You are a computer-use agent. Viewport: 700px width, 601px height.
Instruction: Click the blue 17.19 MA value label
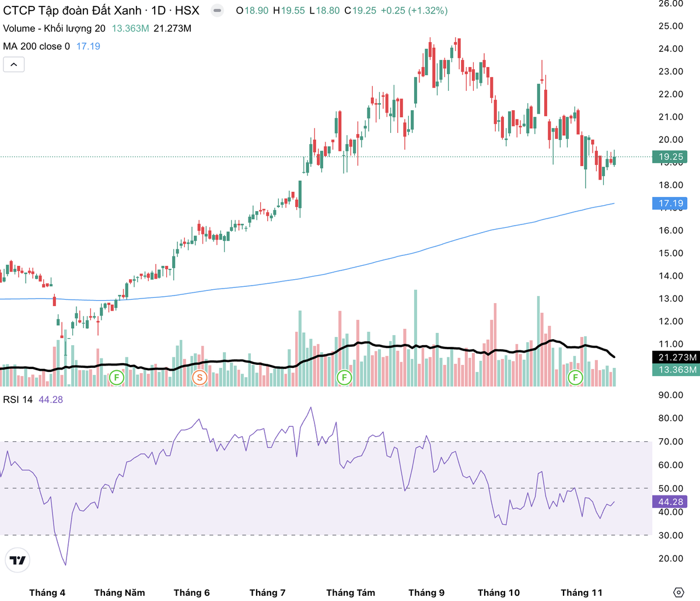coord(670,203)
